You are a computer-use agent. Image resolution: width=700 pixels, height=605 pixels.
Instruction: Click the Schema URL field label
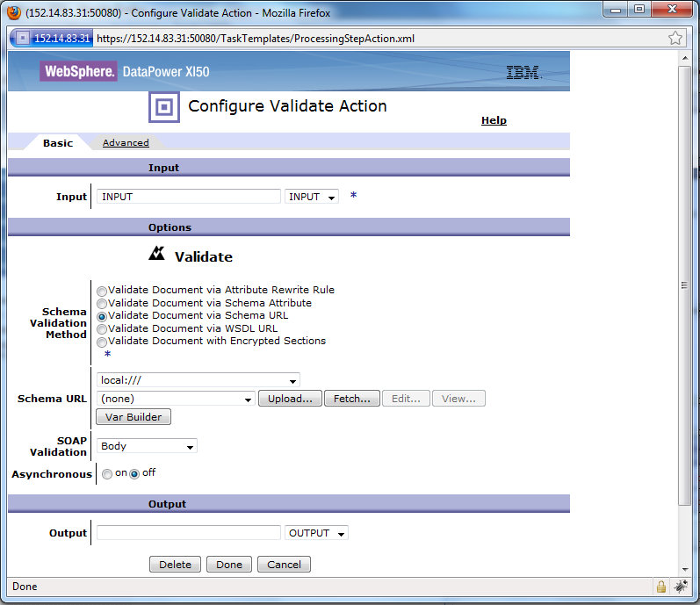[52, 399]
